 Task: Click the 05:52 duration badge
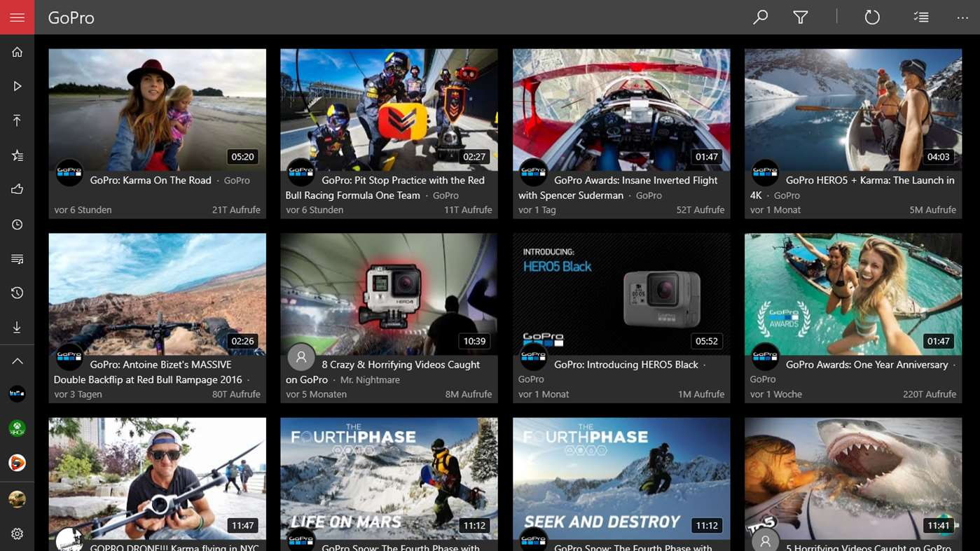[x=706, y=342]
